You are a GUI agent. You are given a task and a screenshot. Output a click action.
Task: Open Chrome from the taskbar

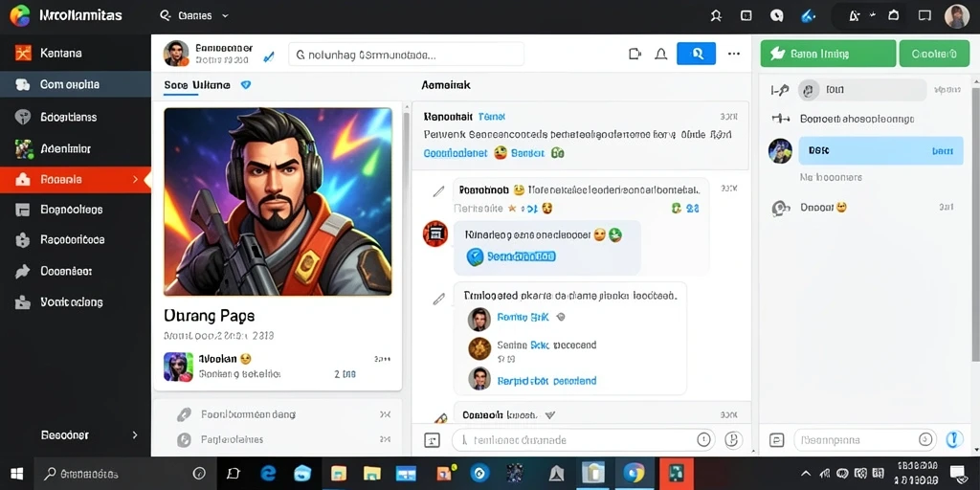[x=634, y=473]
